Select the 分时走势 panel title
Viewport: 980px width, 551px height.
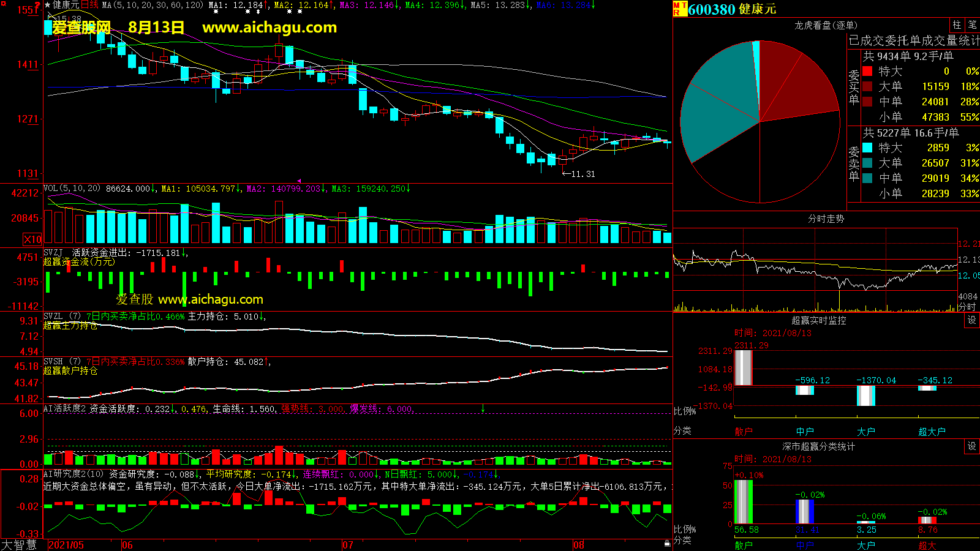826,219
